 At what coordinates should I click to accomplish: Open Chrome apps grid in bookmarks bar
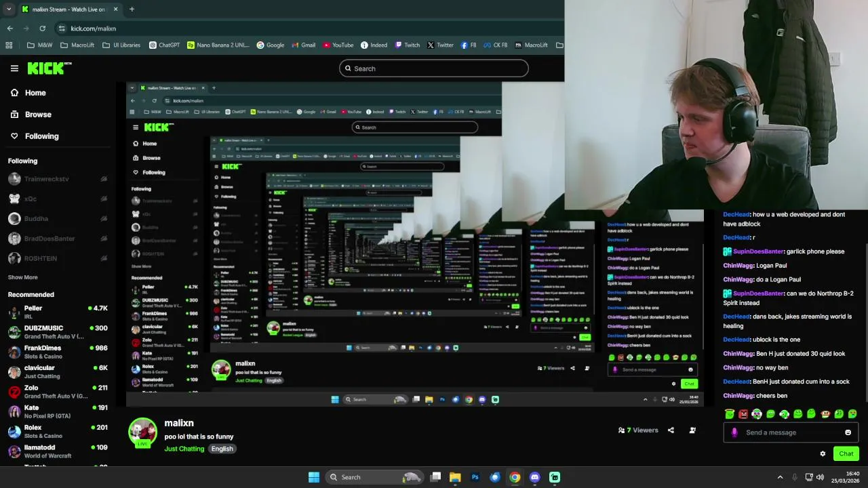pyautogui.click(x=9, y=45)
